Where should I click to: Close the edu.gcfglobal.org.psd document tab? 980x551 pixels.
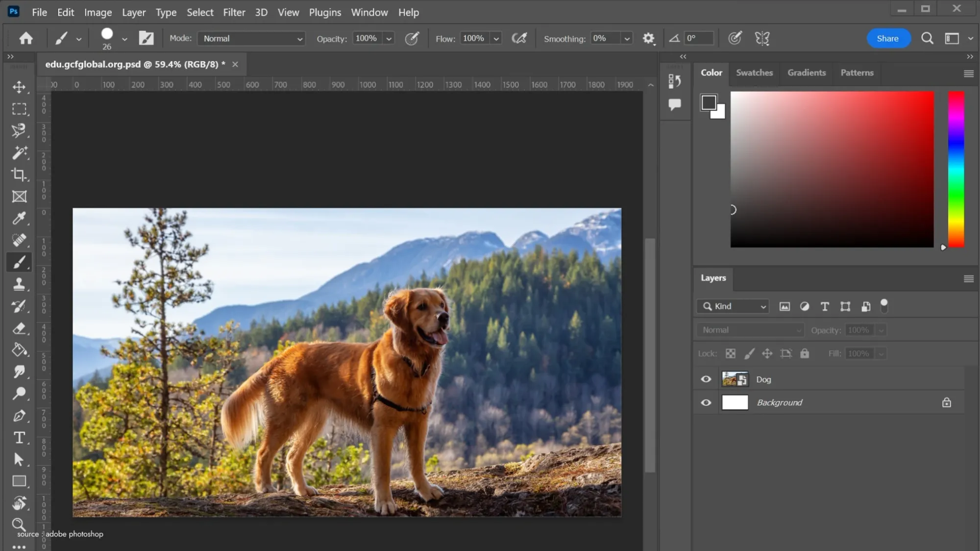coord(235,64)
